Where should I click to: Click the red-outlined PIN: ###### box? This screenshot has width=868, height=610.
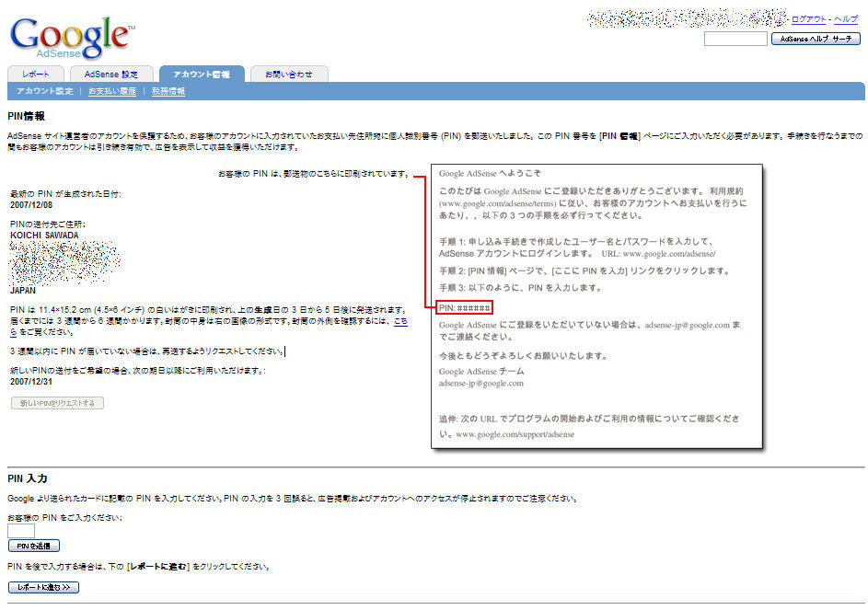pos(465,307)
